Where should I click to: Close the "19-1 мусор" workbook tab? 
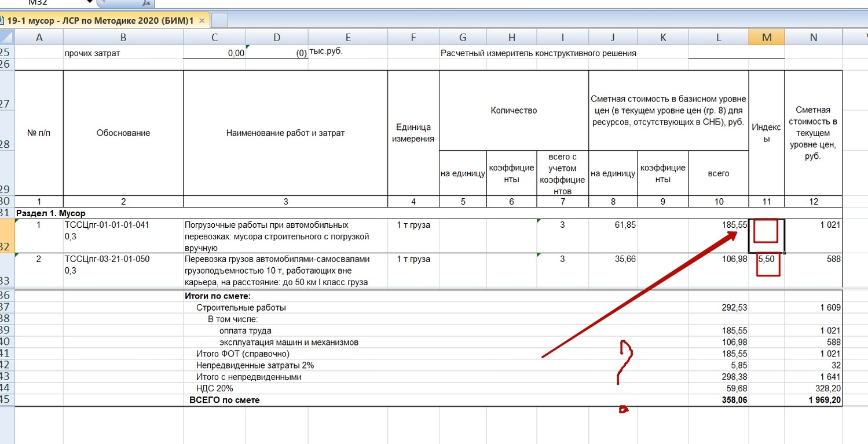coord(202,20)
